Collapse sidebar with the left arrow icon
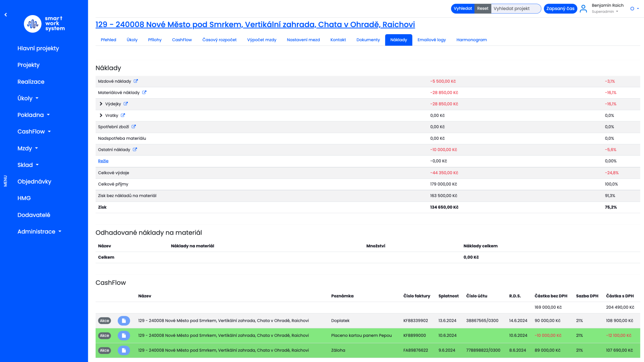 pyautogui.click(x=6, y=15)
